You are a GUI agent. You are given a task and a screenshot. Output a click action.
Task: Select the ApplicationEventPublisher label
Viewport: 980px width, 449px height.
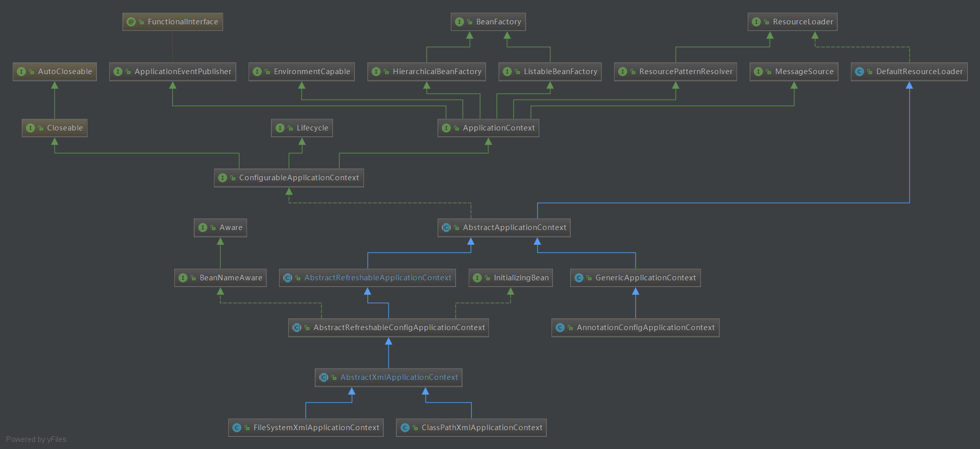coord(183,72)
